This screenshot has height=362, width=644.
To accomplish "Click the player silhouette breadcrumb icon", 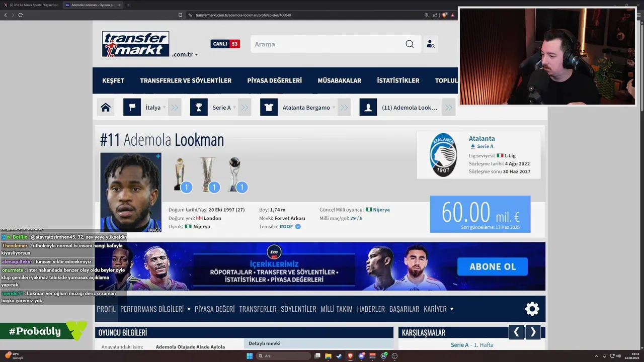I will coord(368,107).
